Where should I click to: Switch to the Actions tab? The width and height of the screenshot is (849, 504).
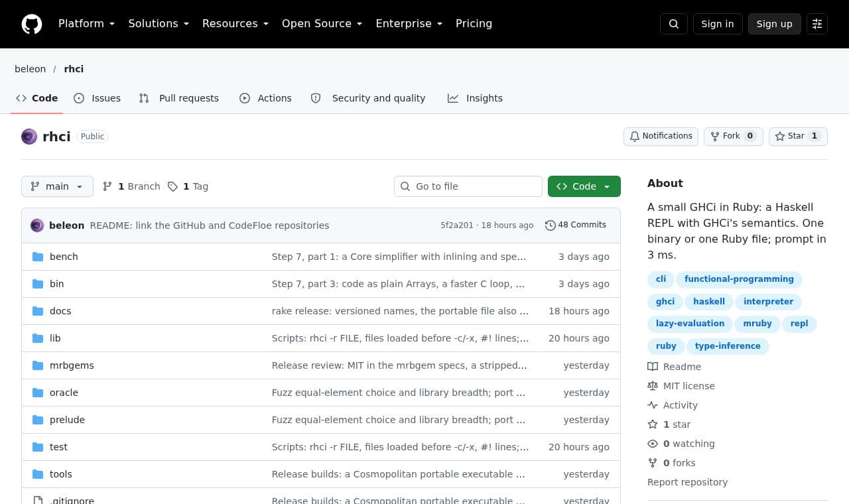coord(265,98)
